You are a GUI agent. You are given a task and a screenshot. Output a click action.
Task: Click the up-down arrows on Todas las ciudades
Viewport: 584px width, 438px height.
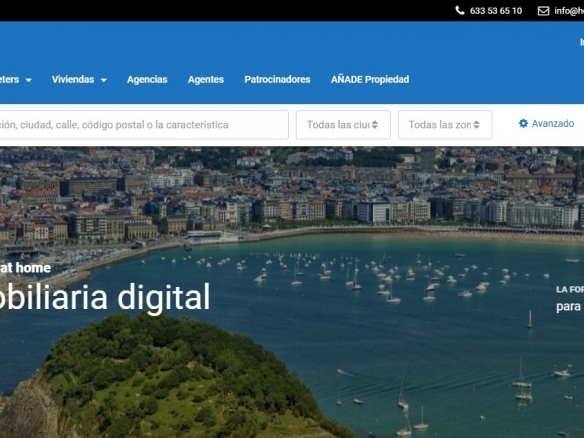[x=375, y=125]
